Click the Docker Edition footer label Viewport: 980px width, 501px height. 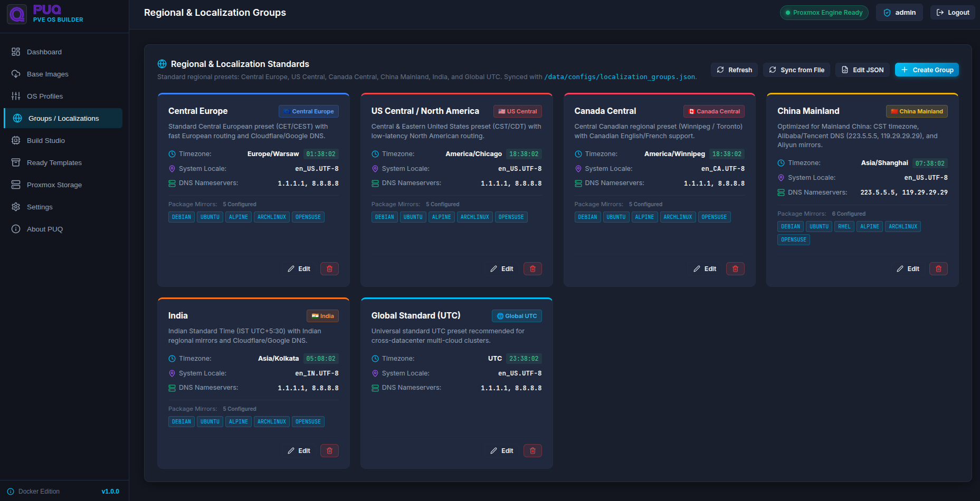39,492
